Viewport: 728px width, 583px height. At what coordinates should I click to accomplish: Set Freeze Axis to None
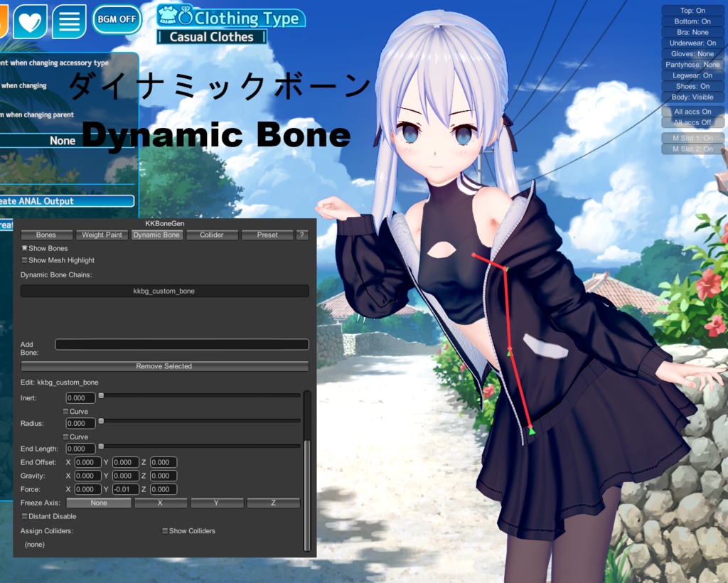pyautogui.click(x=99, y=503)
